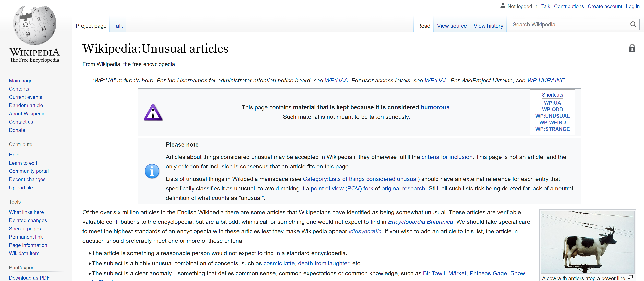Open the Shortcuts heading link
This screenshot has width=644, height=281.
coord(553,95)
